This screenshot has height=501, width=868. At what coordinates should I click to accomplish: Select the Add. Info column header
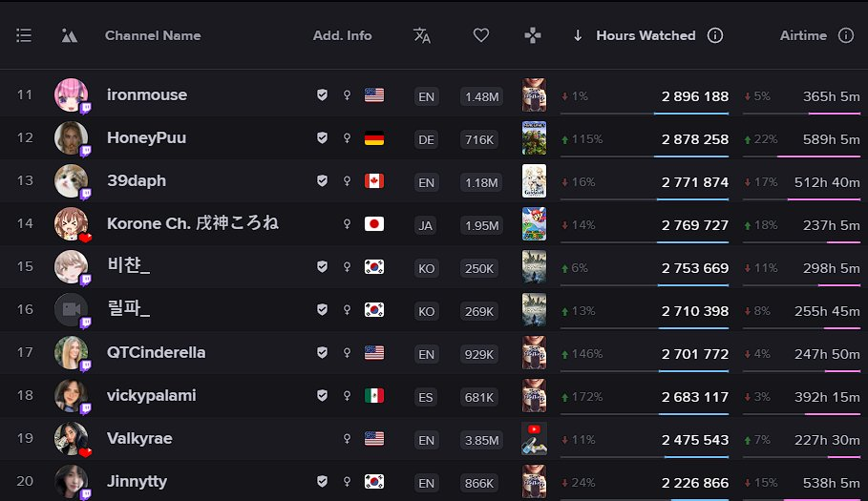342,36
